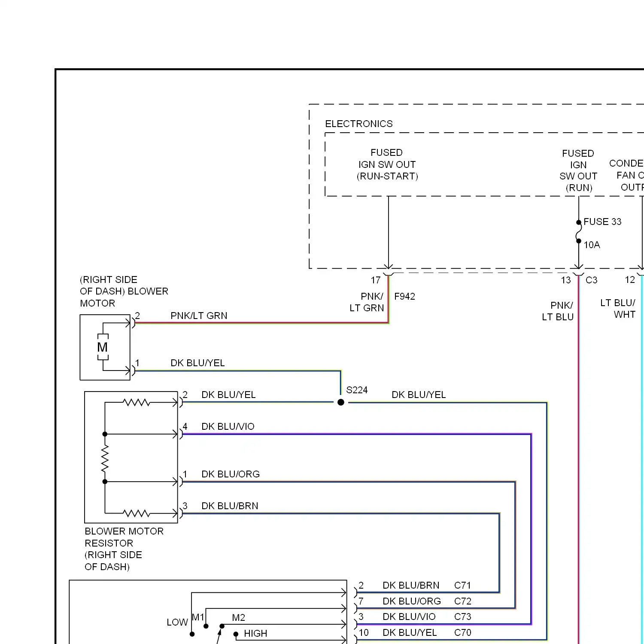The height and width of the screenshot is (644, 644).
Task: Click connector pin number 12
Action: tap(630, 280)
